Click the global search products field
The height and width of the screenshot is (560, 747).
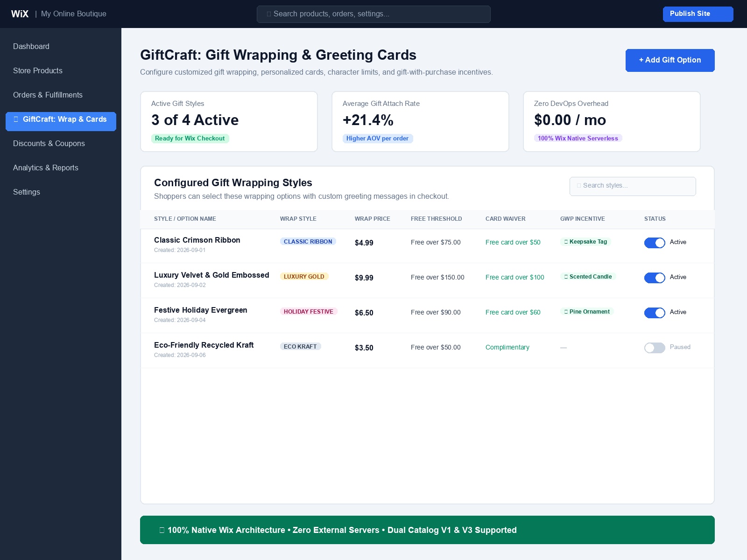pyautogui.click(x=373, y=14)
